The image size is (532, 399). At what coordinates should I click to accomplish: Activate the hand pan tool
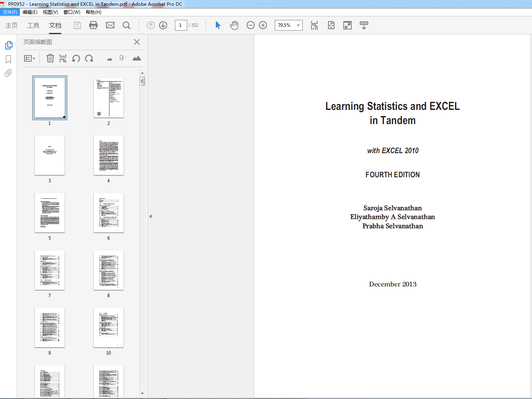coord(234,25)
